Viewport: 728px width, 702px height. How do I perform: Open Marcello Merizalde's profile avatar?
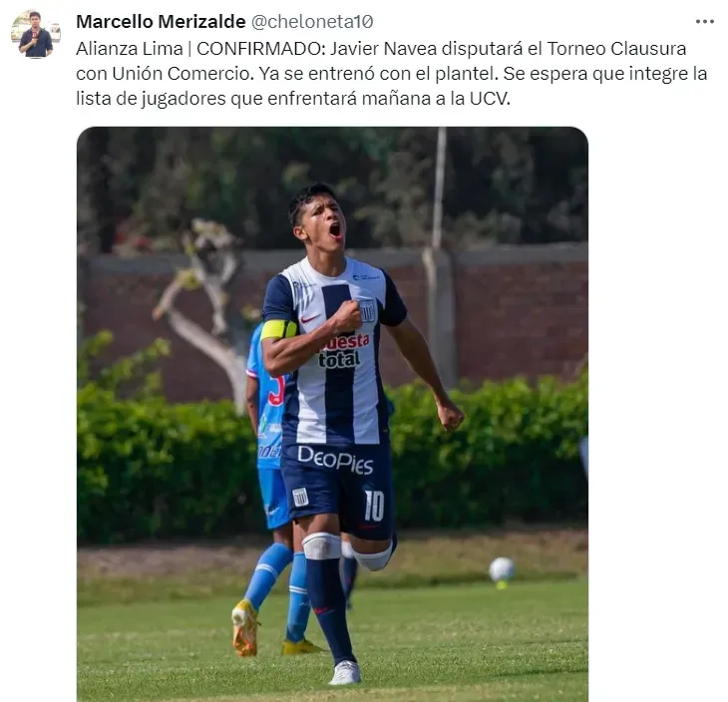36,34
